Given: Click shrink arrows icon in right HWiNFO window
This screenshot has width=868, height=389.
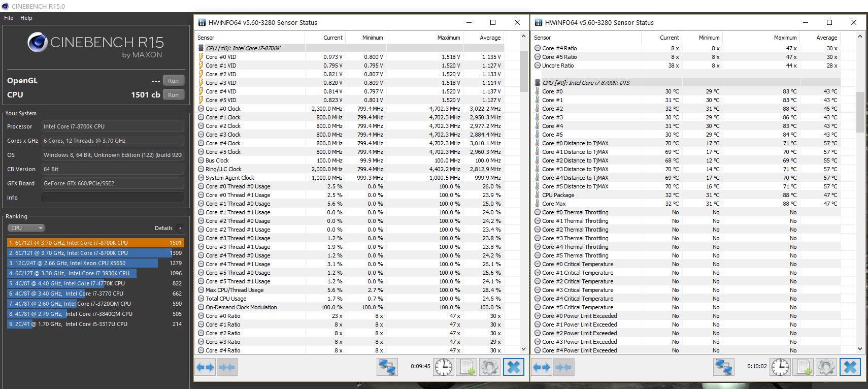Looking at the screenshot, I should click(563, 367).
